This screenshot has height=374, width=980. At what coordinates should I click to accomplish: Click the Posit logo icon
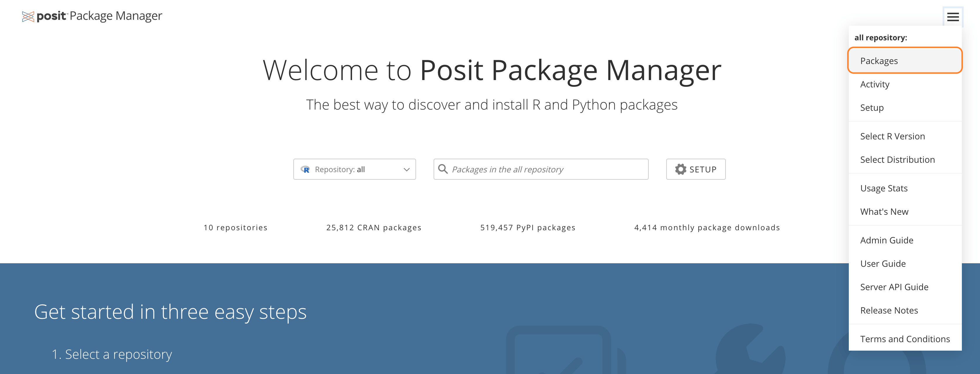coord(28,16)
